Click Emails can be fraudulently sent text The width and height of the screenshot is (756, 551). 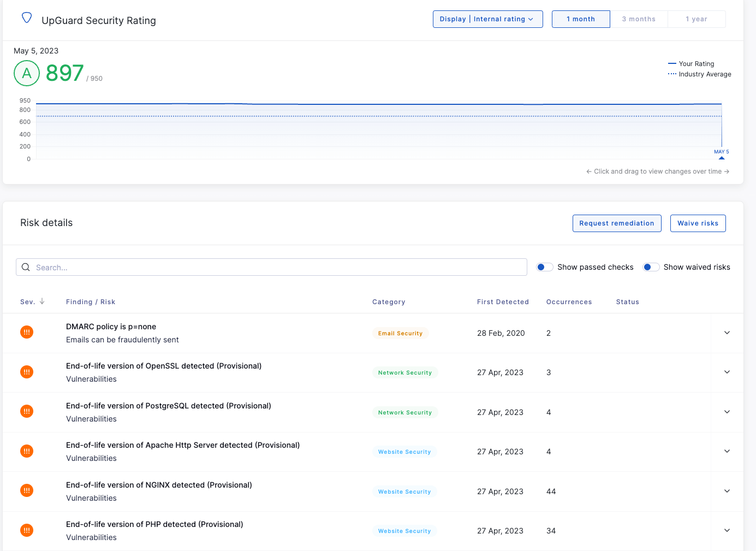coord(122,340)
